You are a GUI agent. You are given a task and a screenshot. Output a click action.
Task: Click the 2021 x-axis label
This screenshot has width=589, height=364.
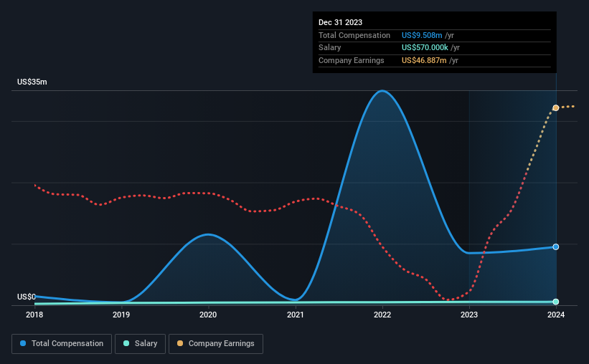(296, 315)
